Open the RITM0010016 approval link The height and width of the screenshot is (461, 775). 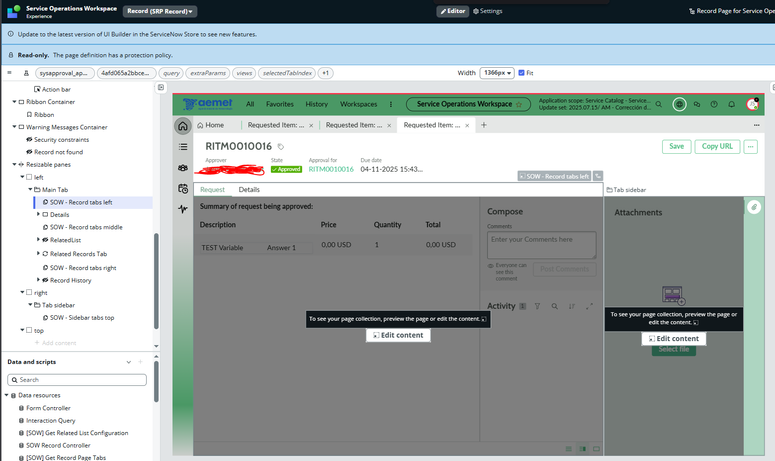331,169
